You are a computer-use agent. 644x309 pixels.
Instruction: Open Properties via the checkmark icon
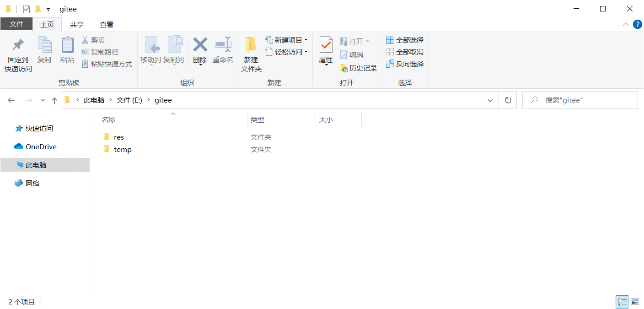pyautogui.click(x=326, y=45)
